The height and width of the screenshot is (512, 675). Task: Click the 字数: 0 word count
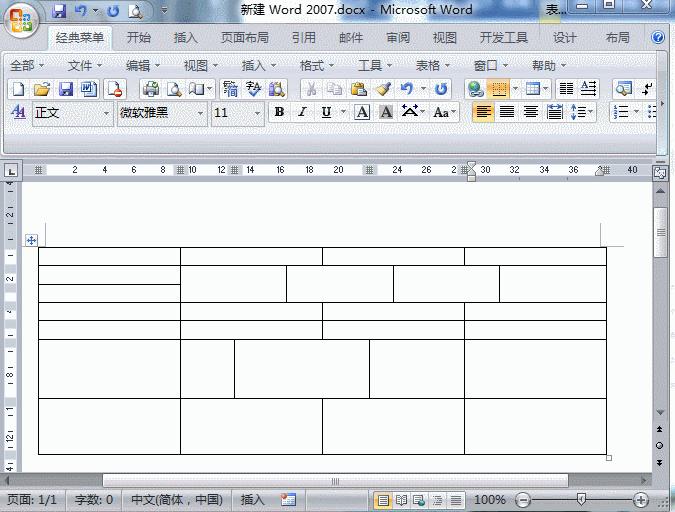click(x=93, y=500)
